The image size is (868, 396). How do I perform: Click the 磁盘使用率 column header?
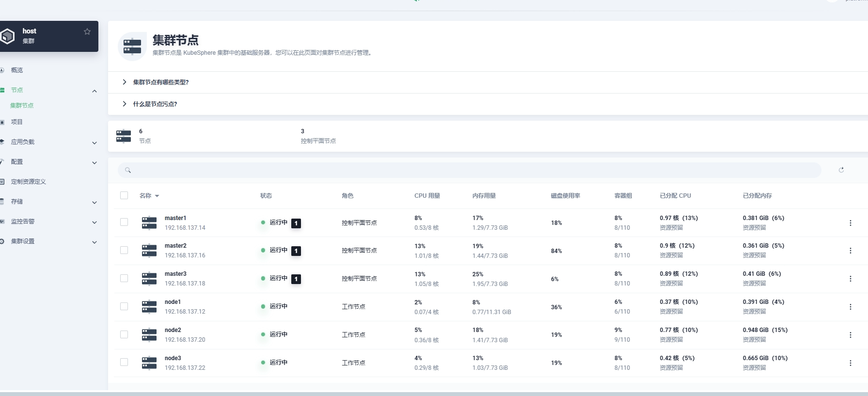tap(566, 196)
